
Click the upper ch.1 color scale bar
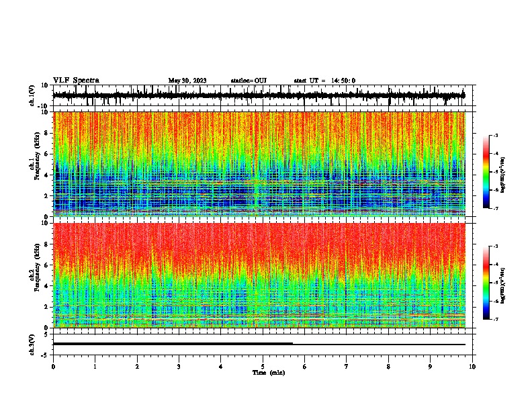(486, 172)
